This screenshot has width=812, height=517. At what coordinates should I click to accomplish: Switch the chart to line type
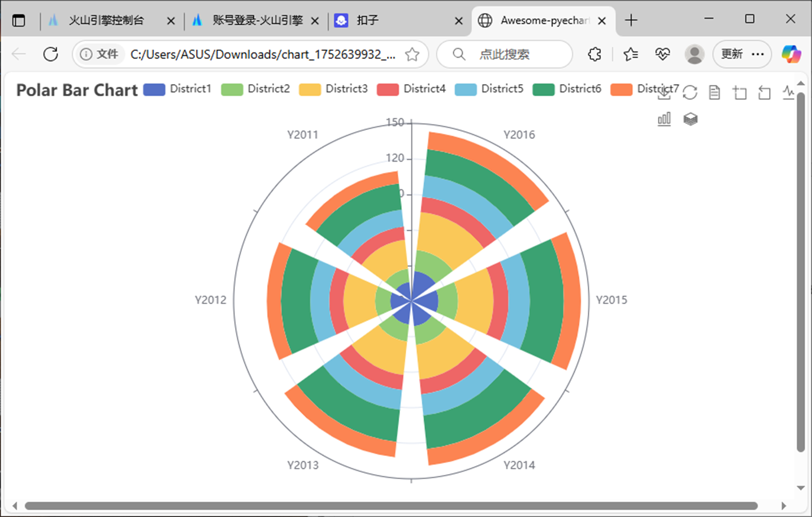pos(789,92)
